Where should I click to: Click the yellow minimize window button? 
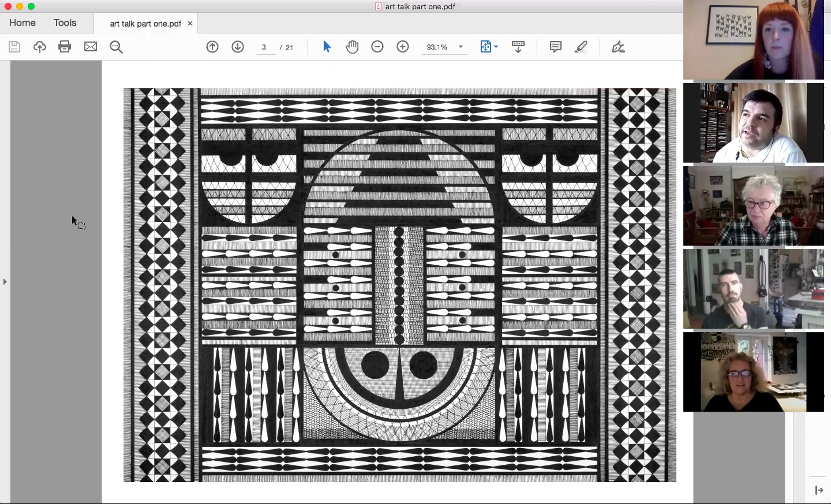(20, 6)
